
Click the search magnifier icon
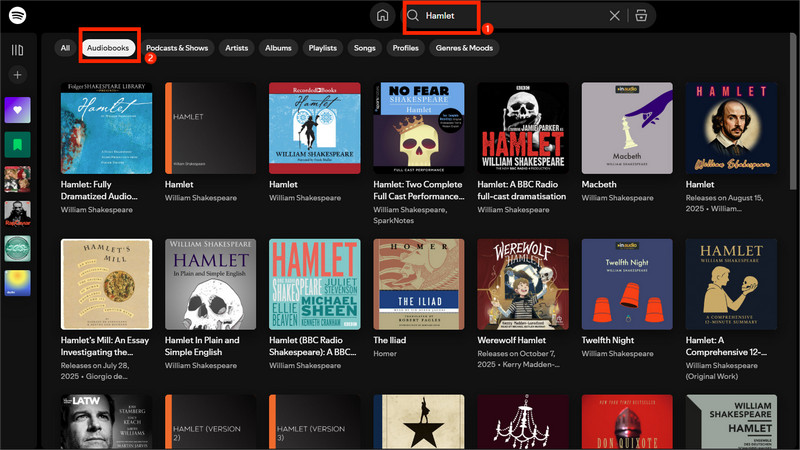(x=413, y=16)
